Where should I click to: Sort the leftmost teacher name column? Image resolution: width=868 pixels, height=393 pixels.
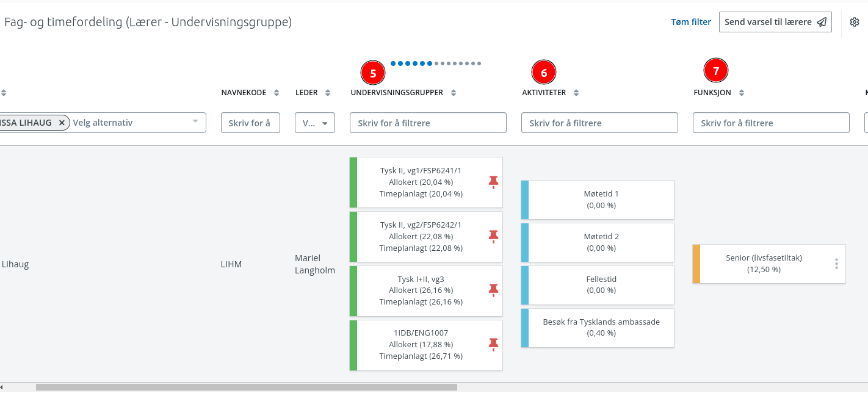pyautogui.click(x=4, y=93)
